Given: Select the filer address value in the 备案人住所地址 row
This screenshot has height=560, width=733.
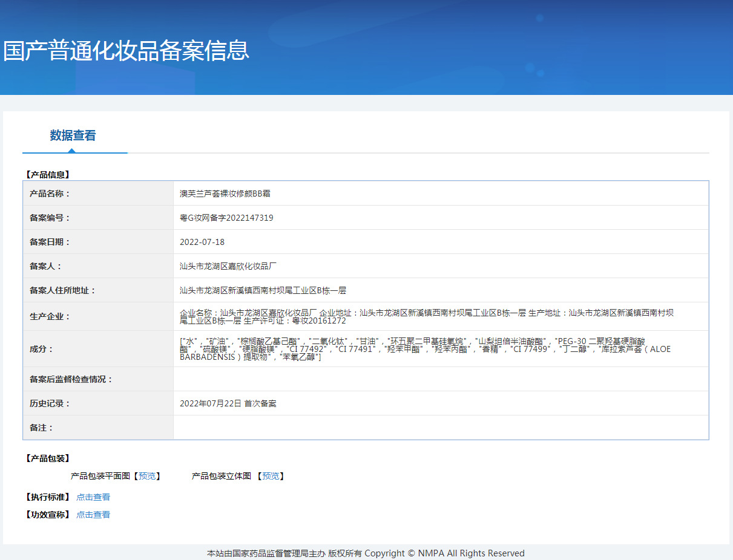Looking at the screenshot, I should pos(263,290).
